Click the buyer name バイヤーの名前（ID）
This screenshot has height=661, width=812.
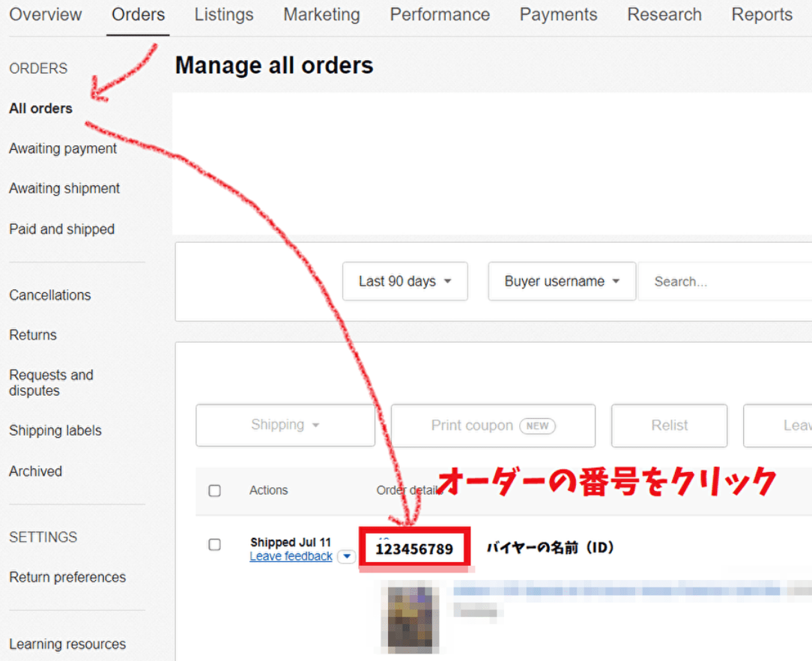coord(550,548)
